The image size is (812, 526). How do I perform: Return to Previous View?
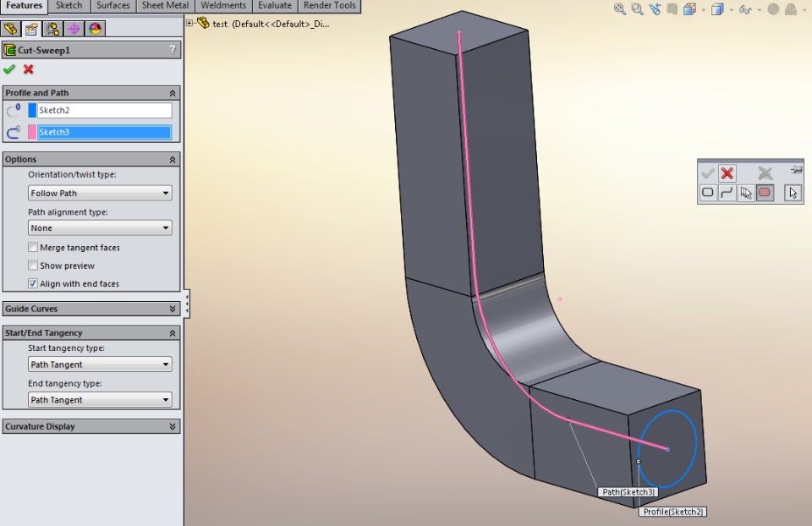click(655, 8)
